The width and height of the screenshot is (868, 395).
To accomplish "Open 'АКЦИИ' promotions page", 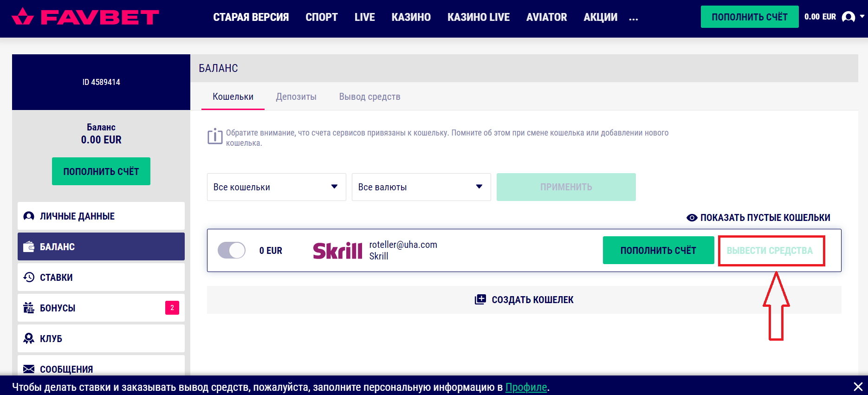I will pyautogui.click(x=601, y=17).
